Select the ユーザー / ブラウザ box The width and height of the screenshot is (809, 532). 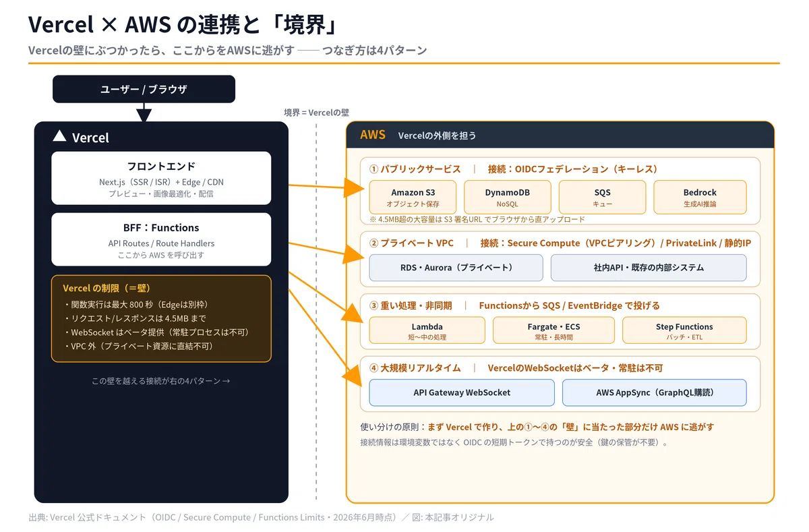click(x=144, y=89)
